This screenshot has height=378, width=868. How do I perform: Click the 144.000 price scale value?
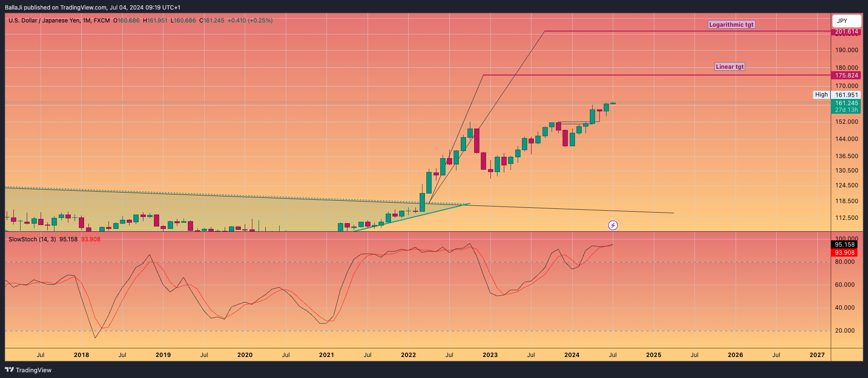click(846, 139)
